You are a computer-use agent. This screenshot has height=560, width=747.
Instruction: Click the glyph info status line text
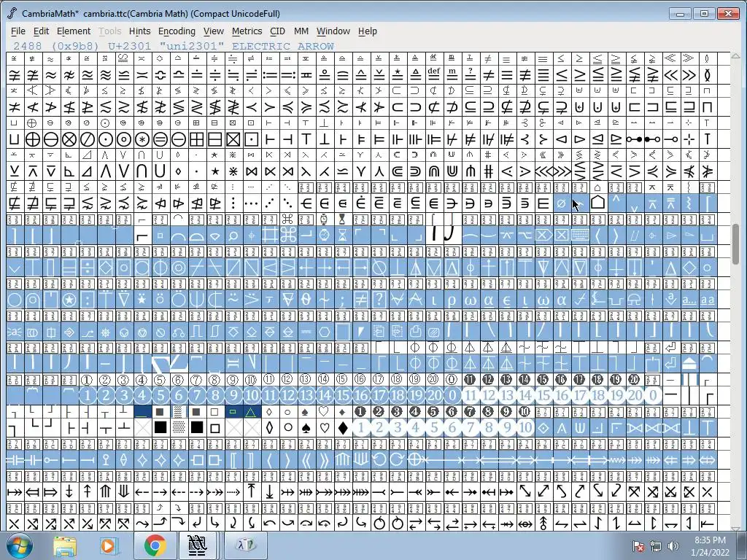[x=174, y=46]
